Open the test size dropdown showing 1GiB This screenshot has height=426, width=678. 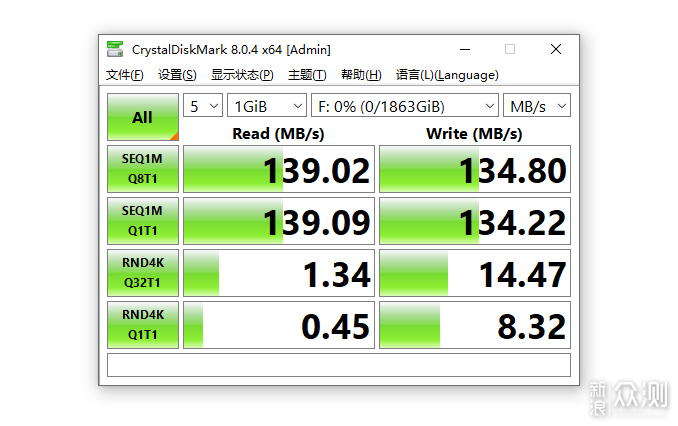(267, 106)
